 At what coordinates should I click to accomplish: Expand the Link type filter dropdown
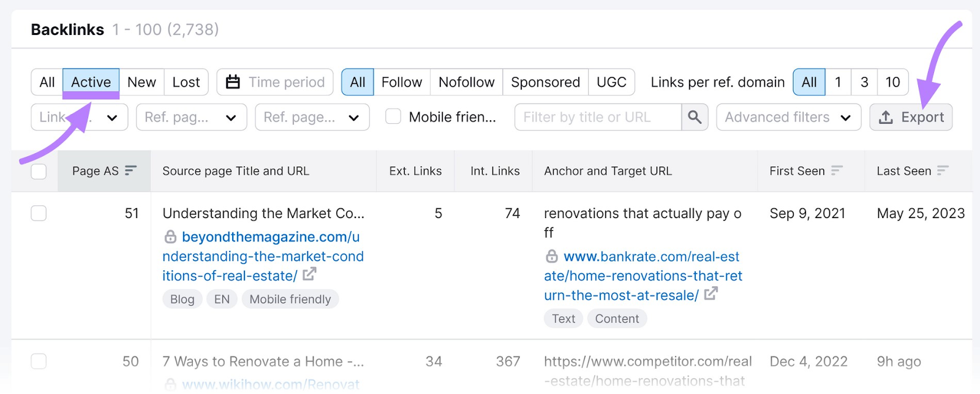(79, 116)
